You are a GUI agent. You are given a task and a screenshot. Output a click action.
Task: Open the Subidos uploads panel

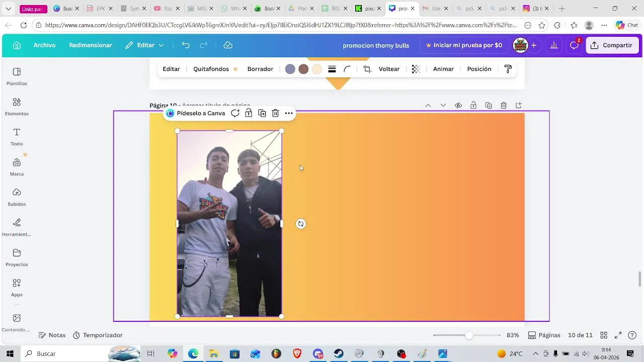17,197
